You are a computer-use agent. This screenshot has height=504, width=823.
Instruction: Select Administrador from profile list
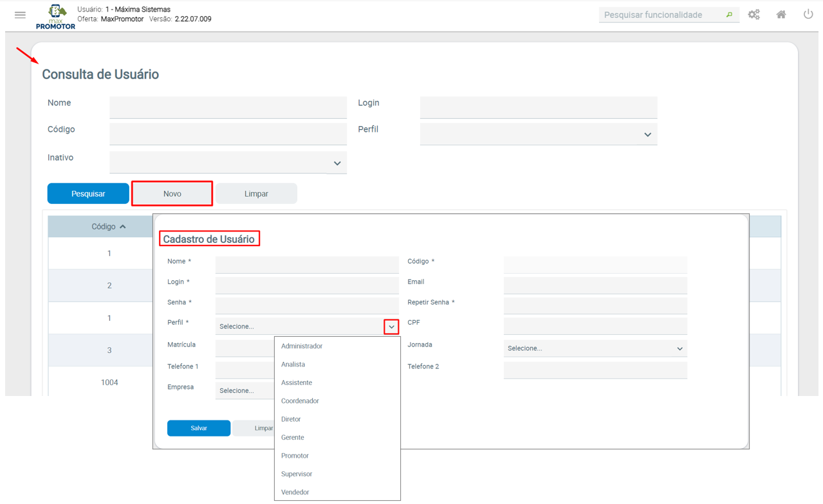coord(302,346)
